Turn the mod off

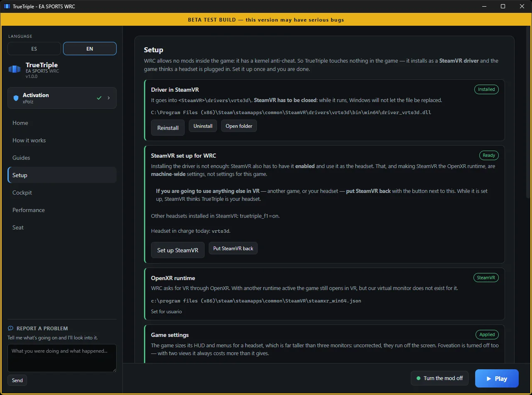(x=439, y=378)
